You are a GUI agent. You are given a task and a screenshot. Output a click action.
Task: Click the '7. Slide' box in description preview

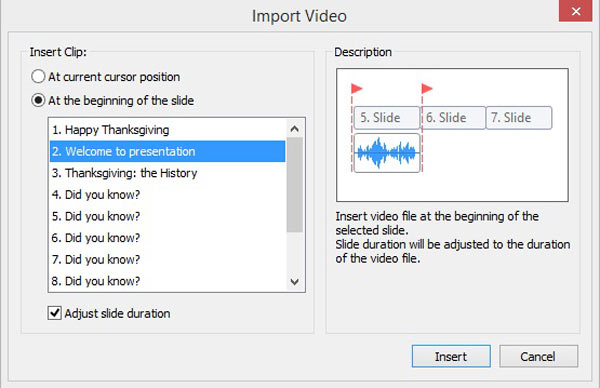tap(519, 117)
